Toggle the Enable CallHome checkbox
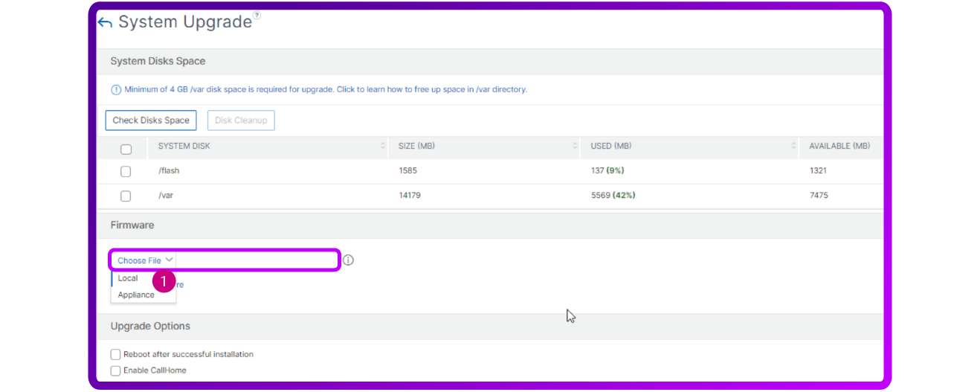The image size is (980, 392). pos(116,370)
